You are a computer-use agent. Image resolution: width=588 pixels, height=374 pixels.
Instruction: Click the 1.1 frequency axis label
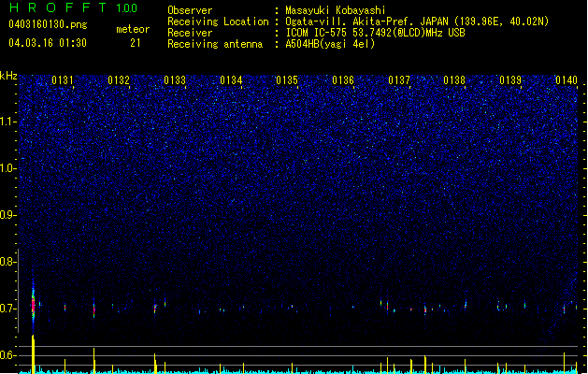(8, 122)
